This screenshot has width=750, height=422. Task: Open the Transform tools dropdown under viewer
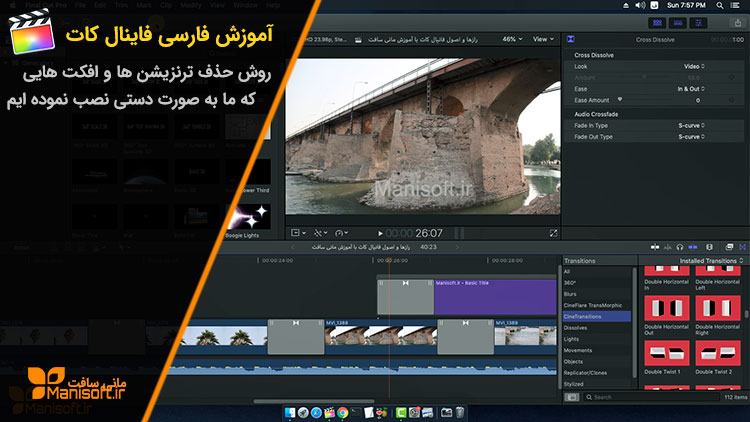[298, 233]
